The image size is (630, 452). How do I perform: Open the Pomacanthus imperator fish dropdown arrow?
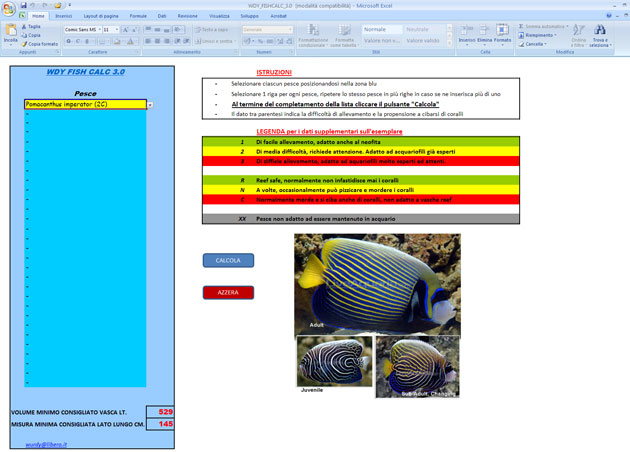(150, 105)
